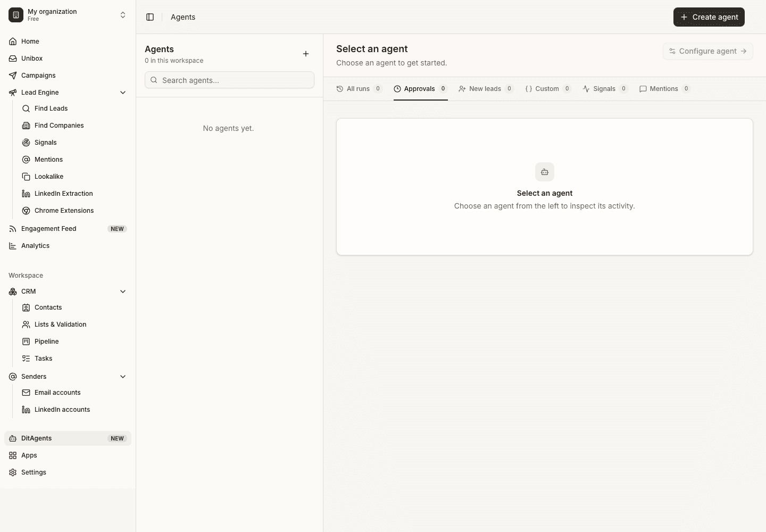The image size is (766, 532).
Task: Open the New leads tab
Action: pos(486,89)
